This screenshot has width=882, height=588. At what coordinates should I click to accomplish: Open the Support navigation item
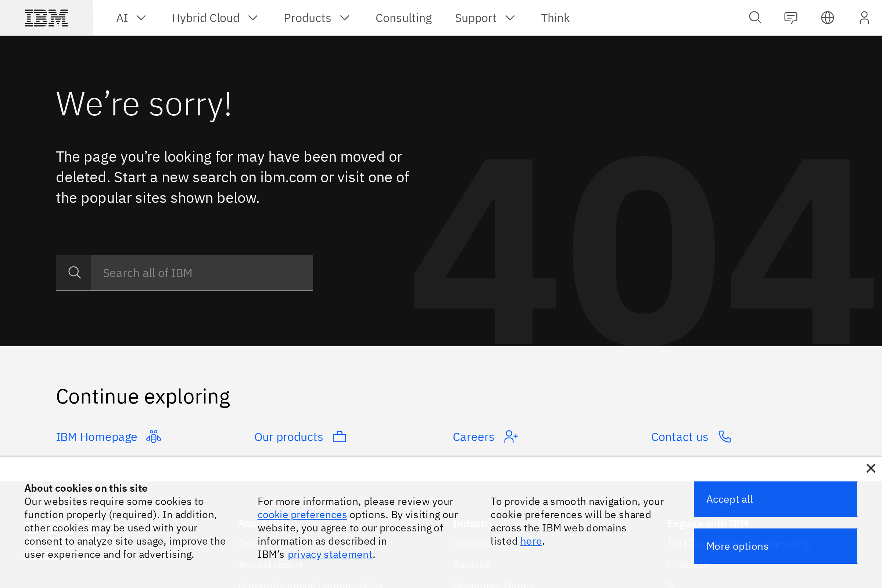(x=475, y=18)
